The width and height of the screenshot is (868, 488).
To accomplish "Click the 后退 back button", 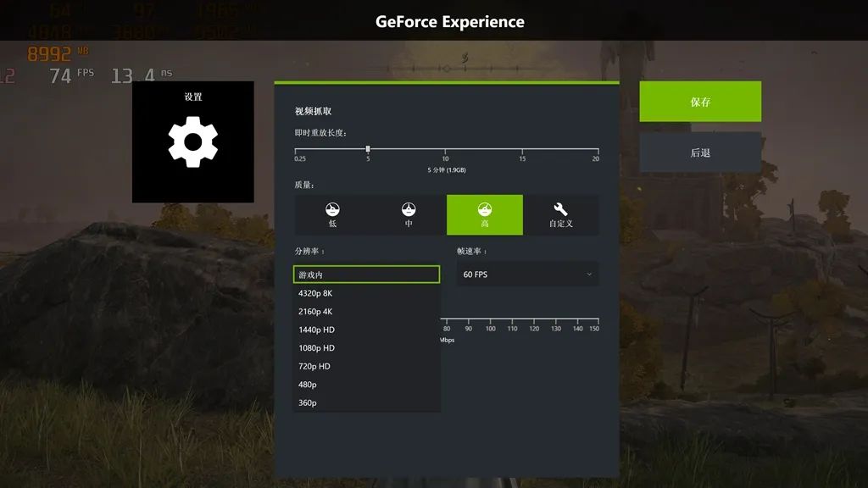I will click(700, 152).
